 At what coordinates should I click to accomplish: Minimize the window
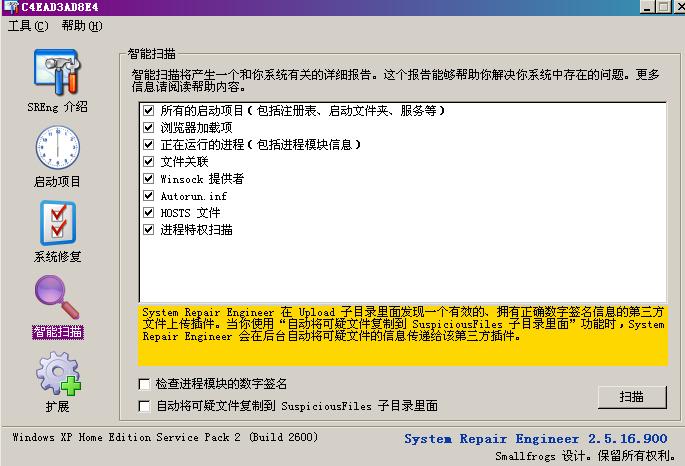(647, 7)
